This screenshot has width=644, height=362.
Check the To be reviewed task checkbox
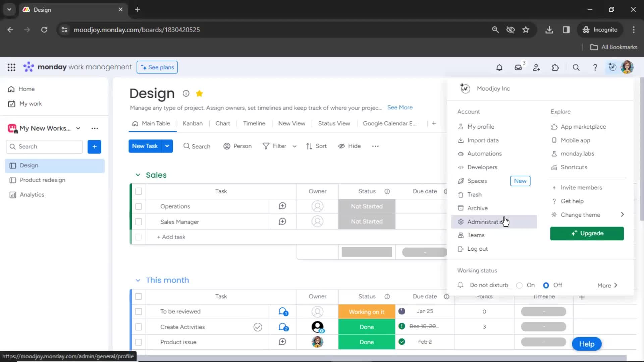pos(139,311)
